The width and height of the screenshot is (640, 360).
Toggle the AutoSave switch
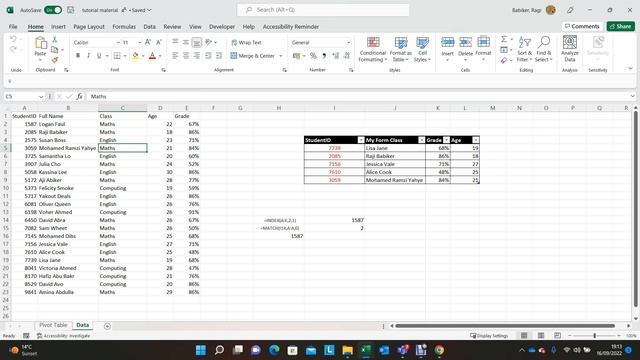click(x=53, y=10)
